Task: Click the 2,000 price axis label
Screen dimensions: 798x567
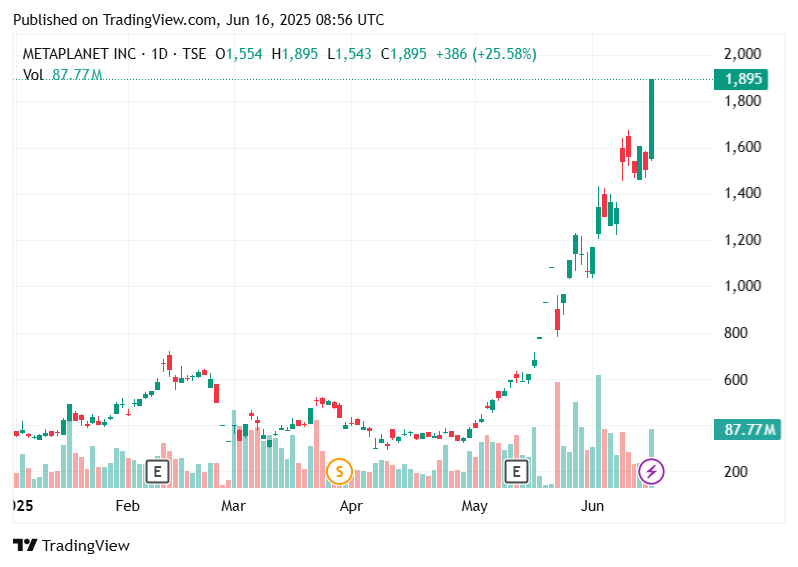Action: tap(743, 54)
